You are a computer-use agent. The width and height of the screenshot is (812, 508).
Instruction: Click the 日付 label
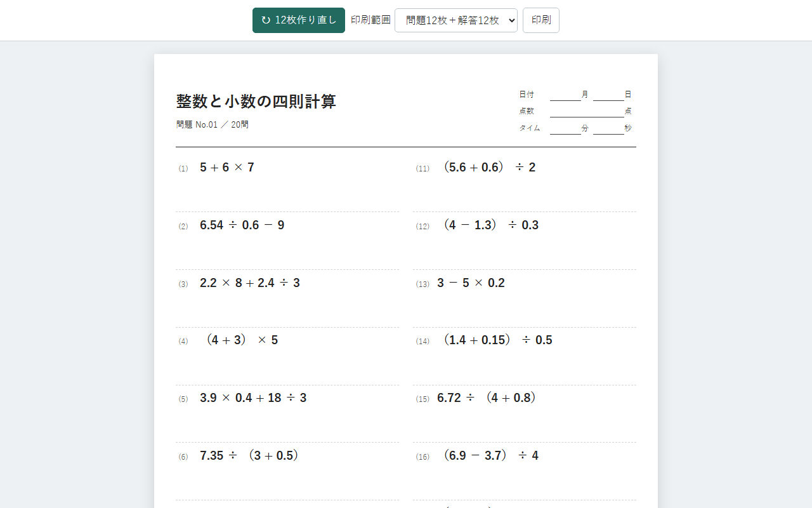click(x=527, y=95)
